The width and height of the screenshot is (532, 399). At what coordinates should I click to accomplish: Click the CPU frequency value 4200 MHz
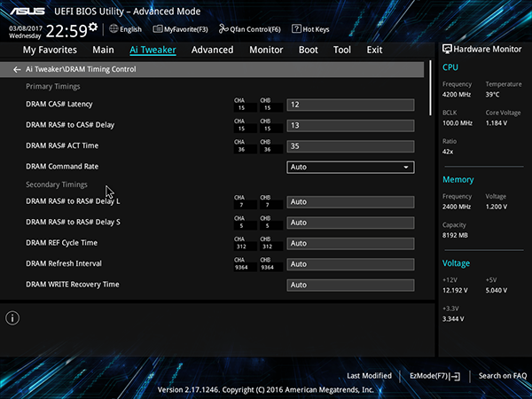point(457,95)
